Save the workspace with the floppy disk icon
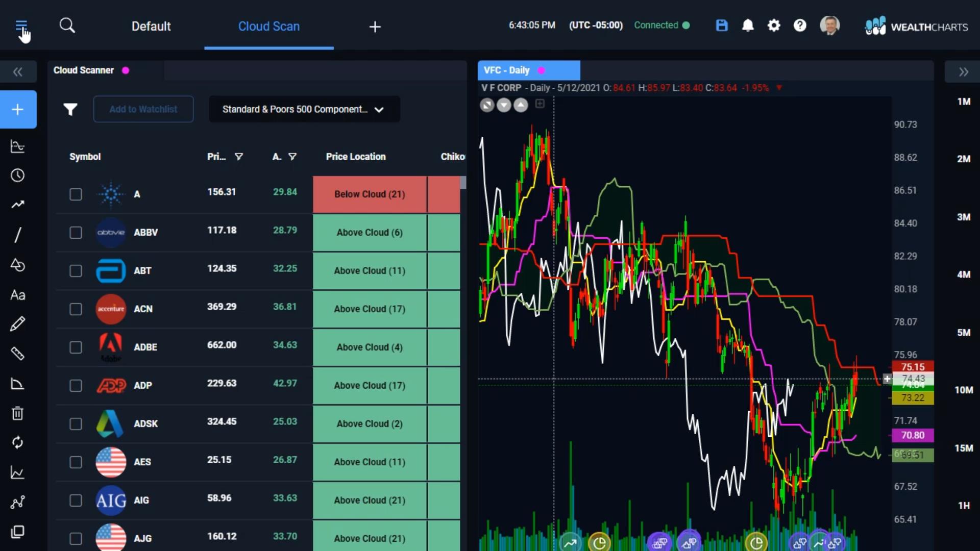 pyautogui.click(x=721, y=26)
